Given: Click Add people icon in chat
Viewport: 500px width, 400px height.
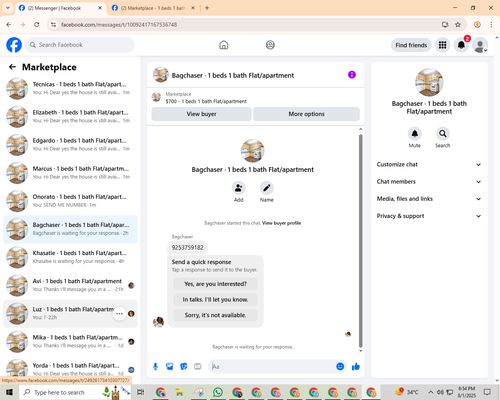Looking at the screenshot, I should click(239, 188).
